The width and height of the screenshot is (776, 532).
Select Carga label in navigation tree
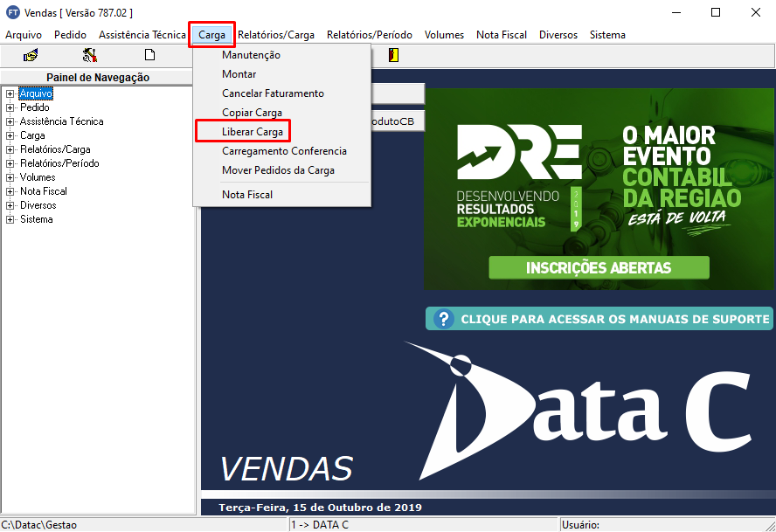32,135
